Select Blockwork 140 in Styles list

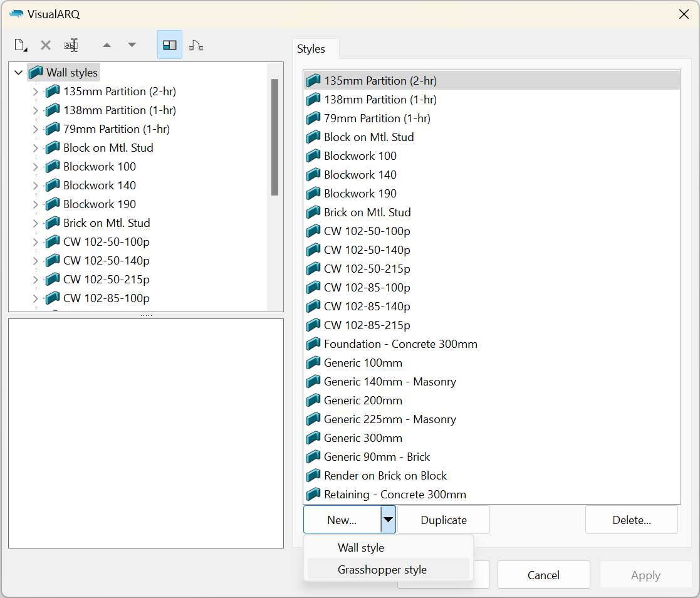(x=492, y=174)
